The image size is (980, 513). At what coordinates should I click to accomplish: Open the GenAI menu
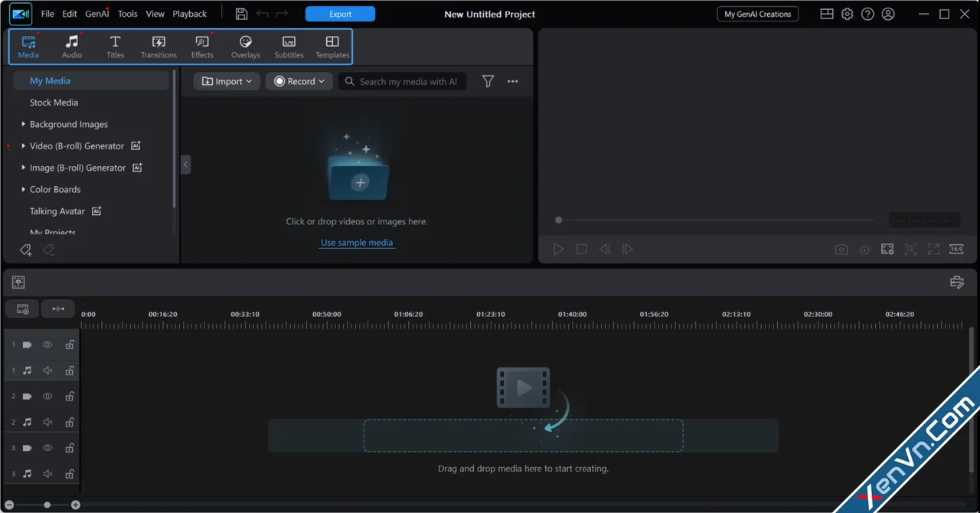tap(96, 14)
